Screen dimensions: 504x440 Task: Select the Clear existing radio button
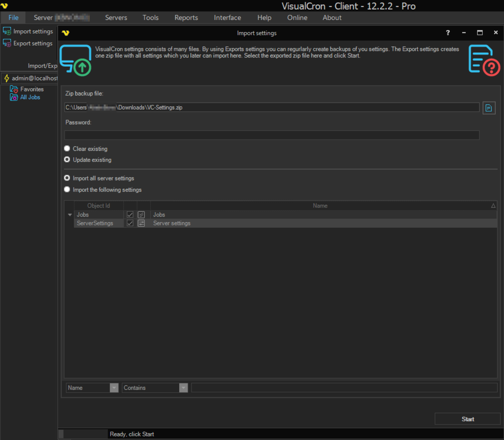(67, 148)
